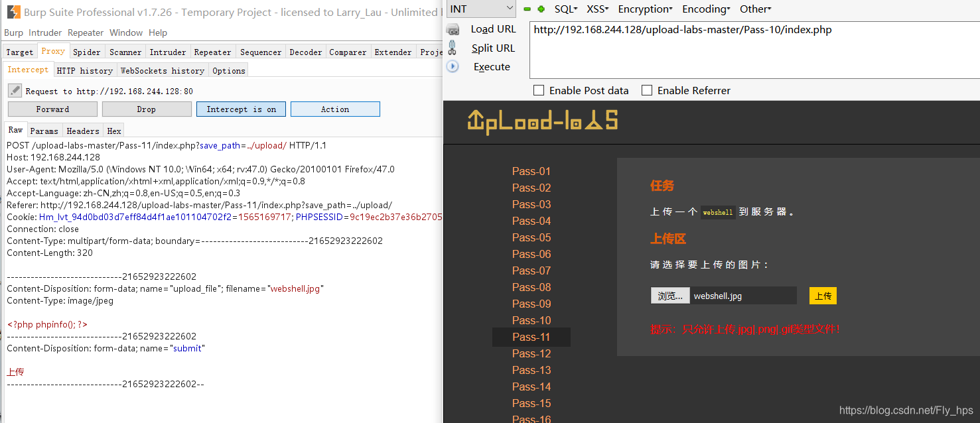980x423 pixels.
Task: Open Pass-11 in the sidebar
Action: [531, 337]
